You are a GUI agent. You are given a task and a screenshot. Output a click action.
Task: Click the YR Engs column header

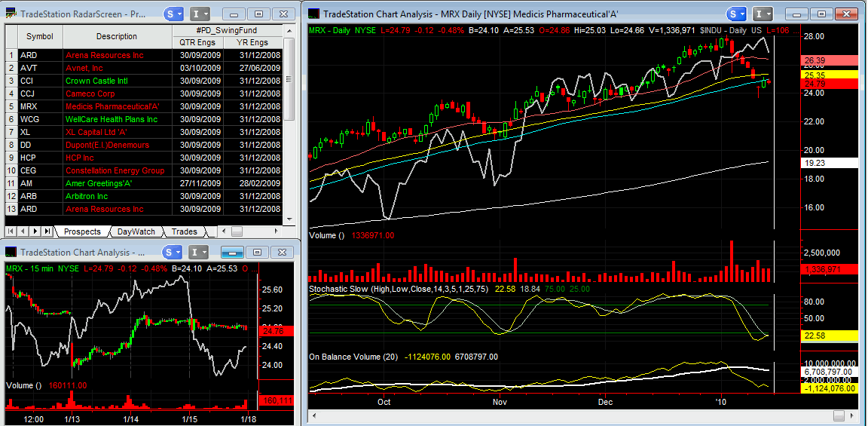point(253,42)
